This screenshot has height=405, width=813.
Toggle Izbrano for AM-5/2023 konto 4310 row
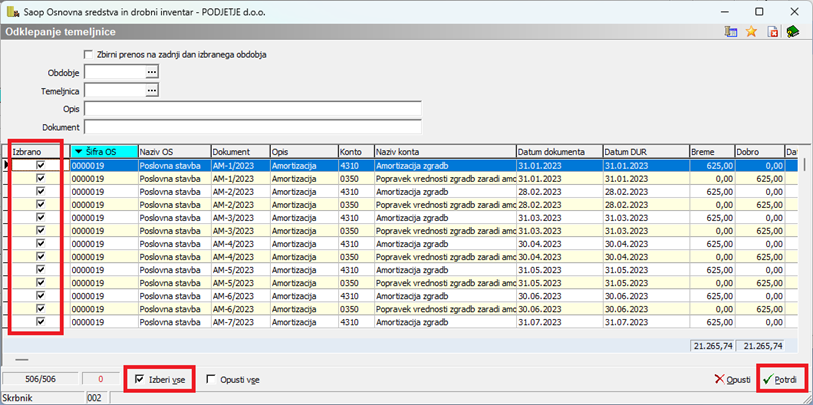[x=40, y=269]
